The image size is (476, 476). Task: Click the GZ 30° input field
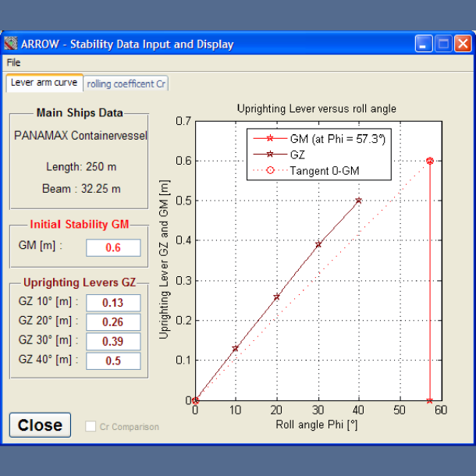coord(113,342)
